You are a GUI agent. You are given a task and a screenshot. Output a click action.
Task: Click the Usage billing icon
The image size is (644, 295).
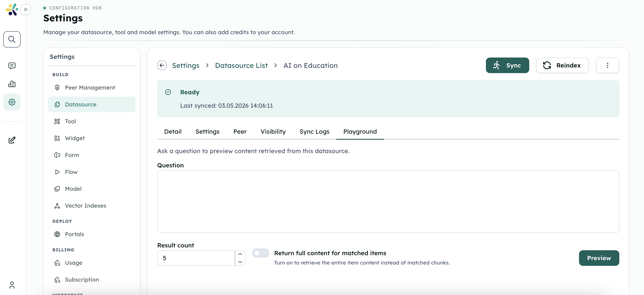(x=57, y=263)
